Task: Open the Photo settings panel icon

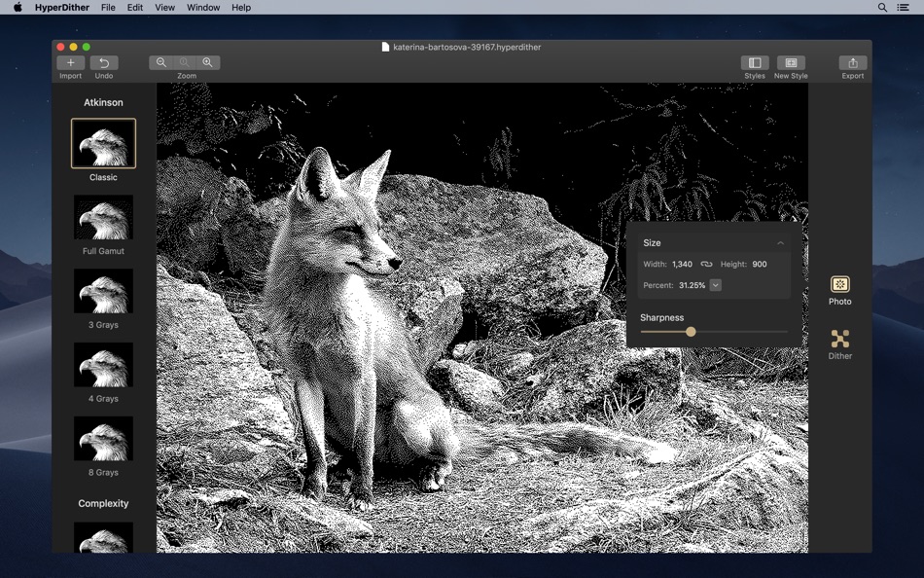Action: 840,284
